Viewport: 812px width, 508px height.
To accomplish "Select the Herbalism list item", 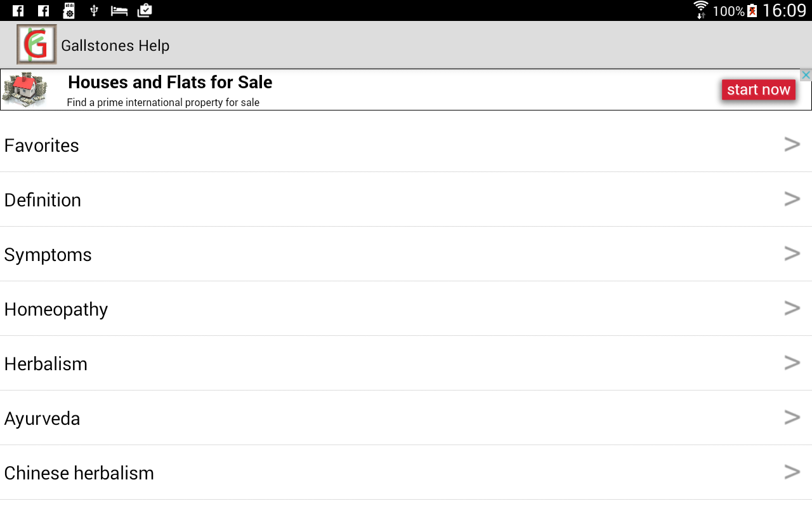I will (x=46, y=364).
